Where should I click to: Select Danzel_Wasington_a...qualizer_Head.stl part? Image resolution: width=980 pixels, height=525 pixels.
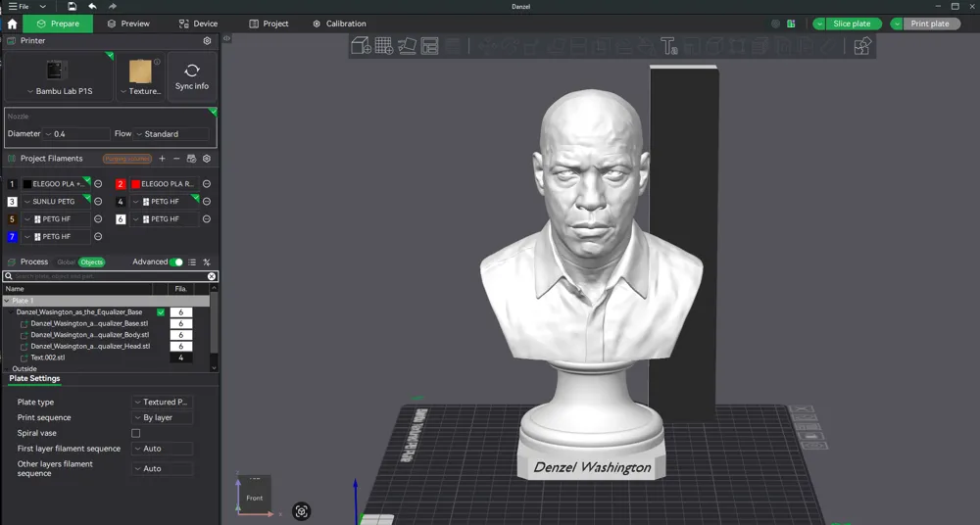(90, 347)
